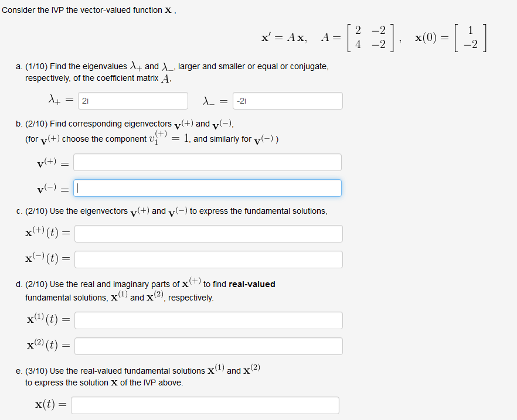This screenshot has width=517, height=420.
Task: Click the empty v(+) eigenvector field
Action: [207, 163]
